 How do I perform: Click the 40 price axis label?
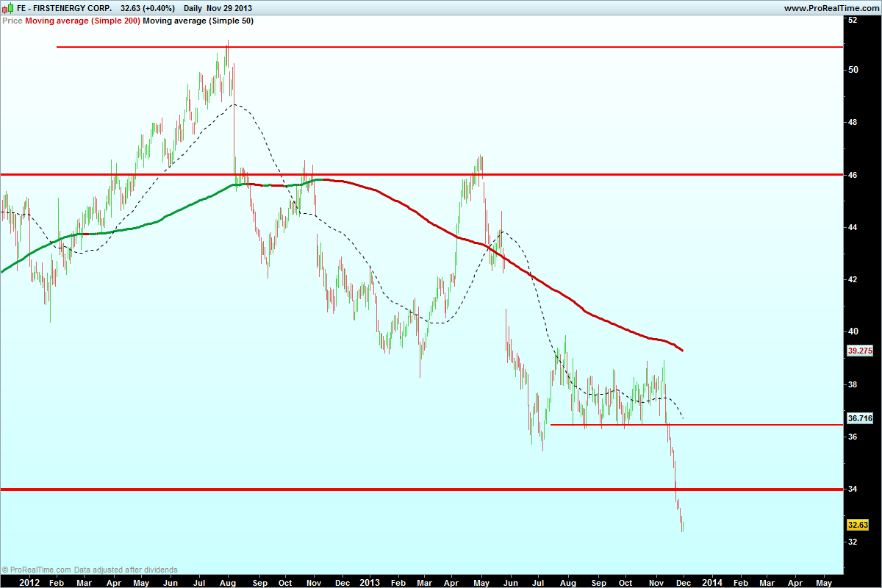point(853,331)
